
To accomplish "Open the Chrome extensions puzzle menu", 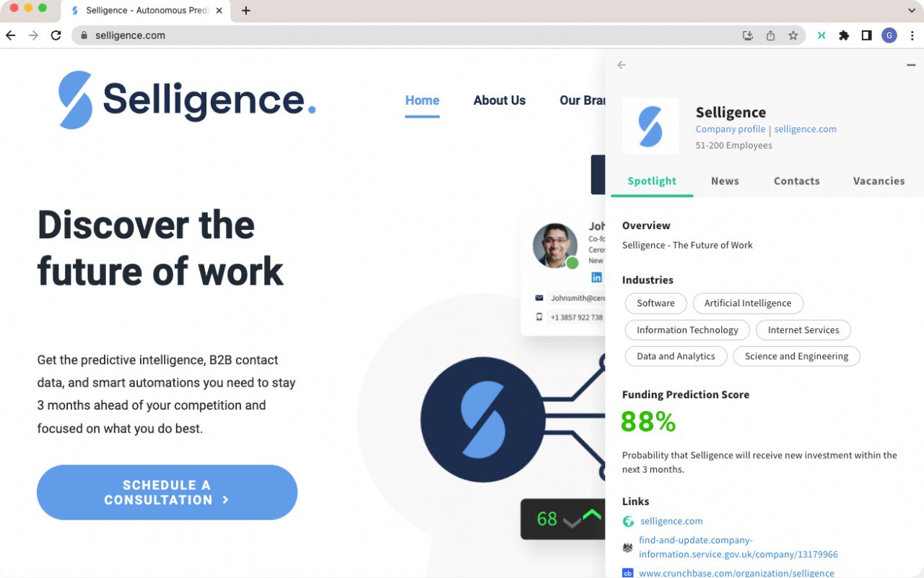I will [x=844, y=35].
